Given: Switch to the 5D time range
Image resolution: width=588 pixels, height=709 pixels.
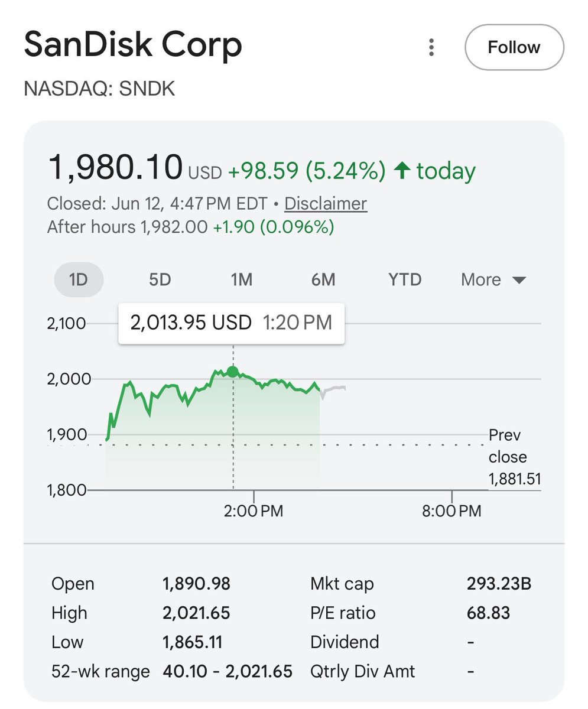Looking at the screenshot, I should (x=160, y=279).
